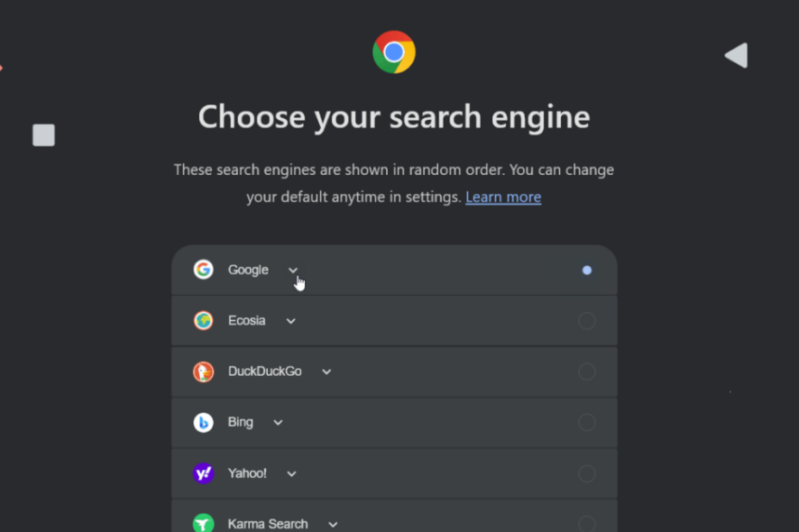Select the Ecosia radio button

pyautogui.click(x=587, y=320)
